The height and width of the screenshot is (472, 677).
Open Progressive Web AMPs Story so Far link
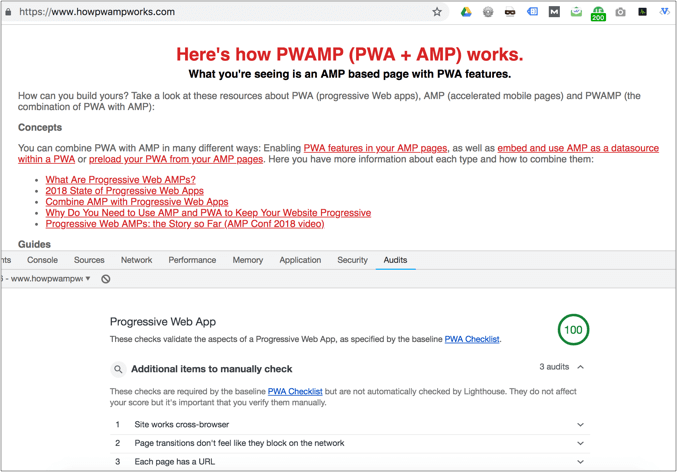[x=185, y=224]
